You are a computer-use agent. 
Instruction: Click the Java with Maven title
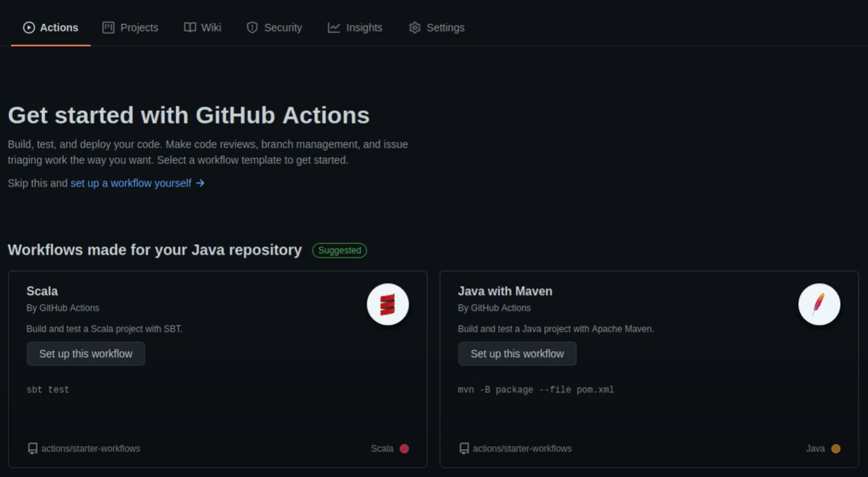[x=505, y=291]
